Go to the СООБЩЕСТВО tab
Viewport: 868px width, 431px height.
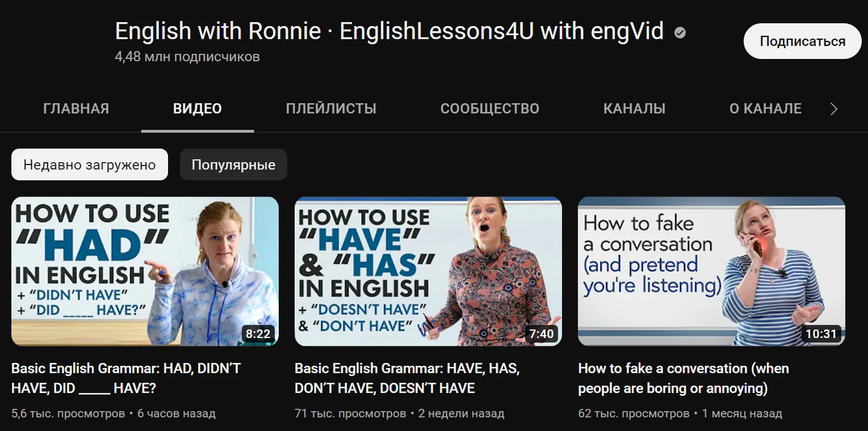point(490,108)
